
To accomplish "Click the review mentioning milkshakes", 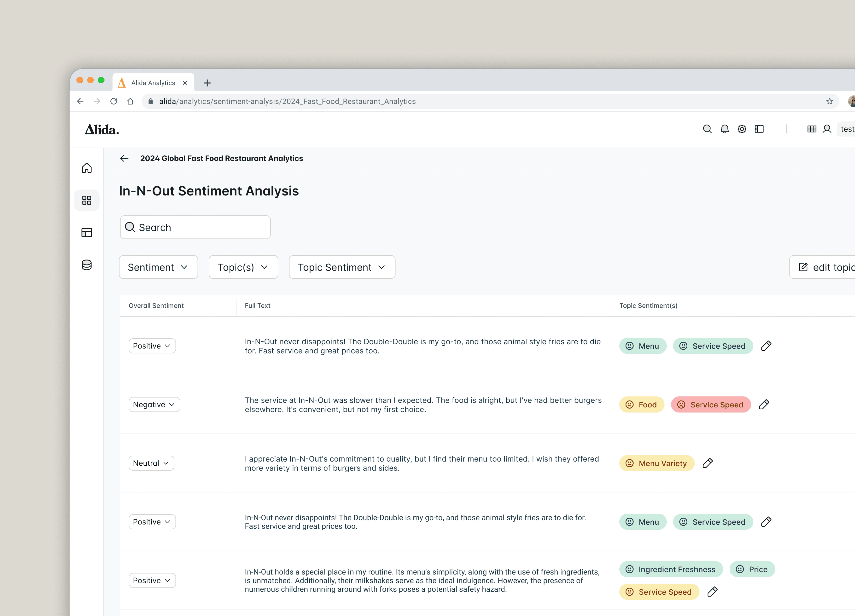I will (422, 581).
